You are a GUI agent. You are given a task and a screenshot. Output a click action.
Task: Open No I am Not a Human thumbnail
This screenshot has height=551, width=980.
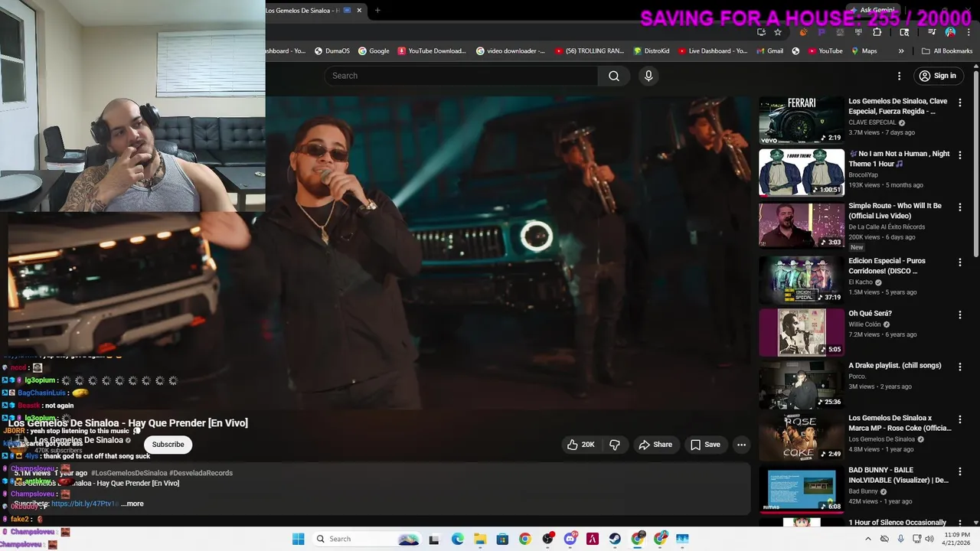coord(802,172)
